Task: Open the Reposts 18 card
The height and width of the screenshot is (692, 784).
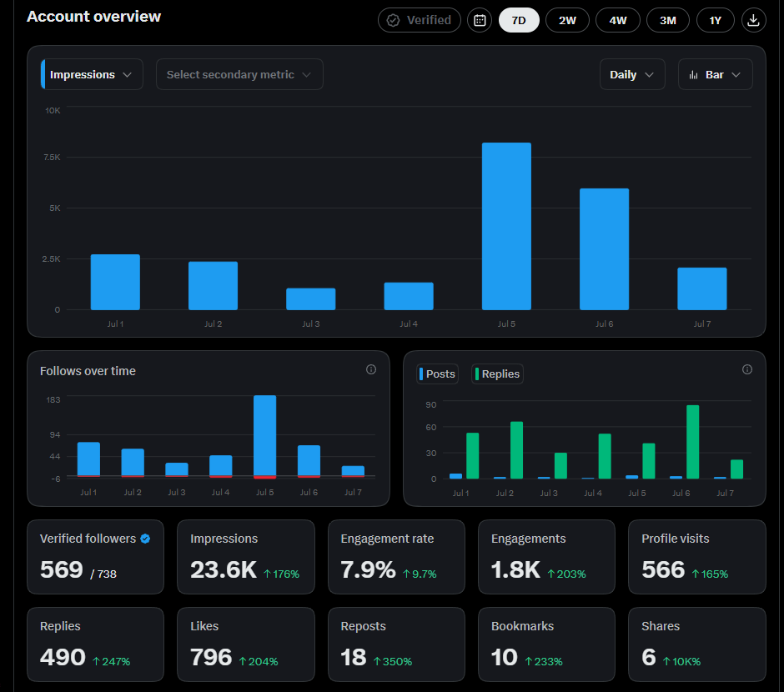Action: click(x=396, y=644)
